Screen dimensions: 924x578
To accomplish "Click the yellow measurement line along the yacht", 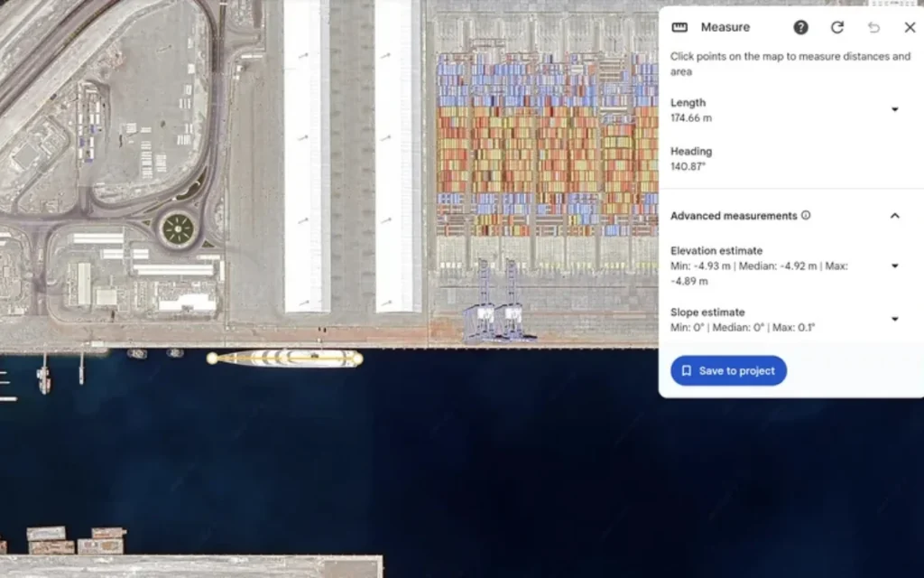I will [285, 359].
